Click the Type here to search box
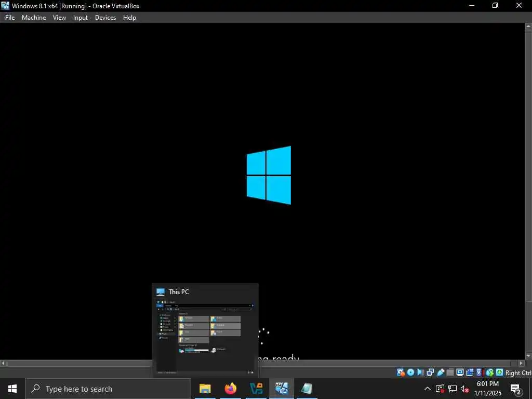Image resolution: width=532 pixels, height=399 pixels. click(108, 389)
